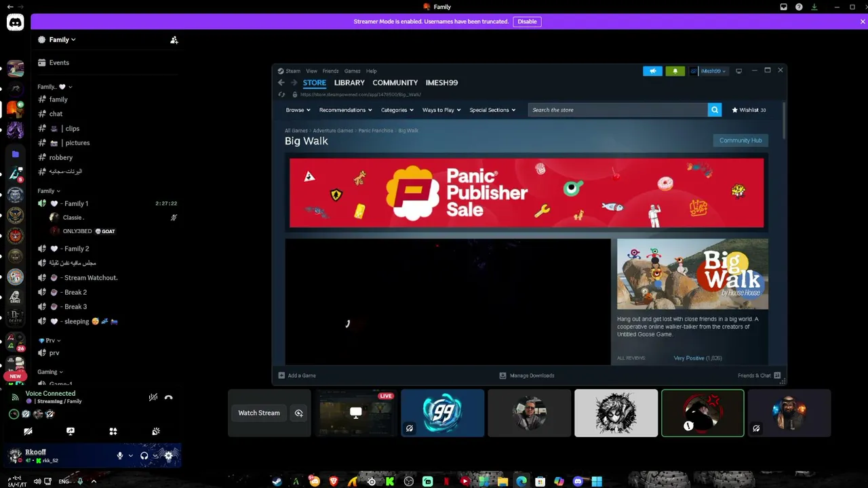
Task: Collapse the Family voice channels category
Action: click(x=49, y=191)
